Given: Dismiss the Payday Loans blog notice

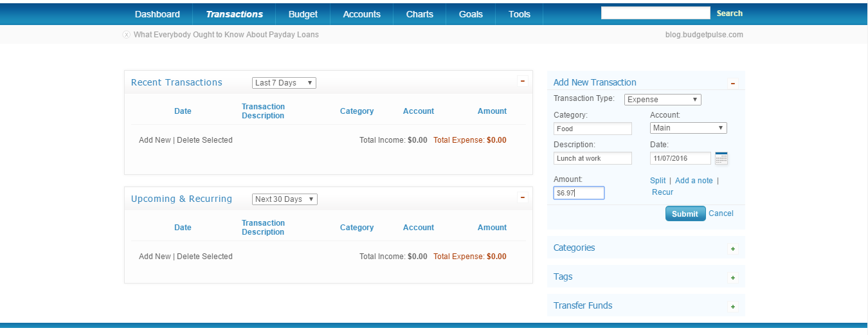Looking at the screenshot, I should coord(127,35).
